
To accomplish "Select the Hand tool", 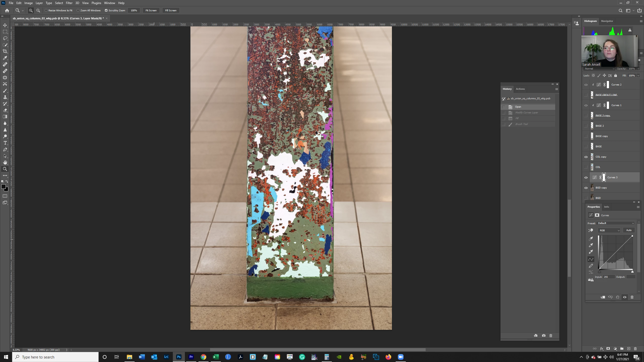I will [5, 162].
